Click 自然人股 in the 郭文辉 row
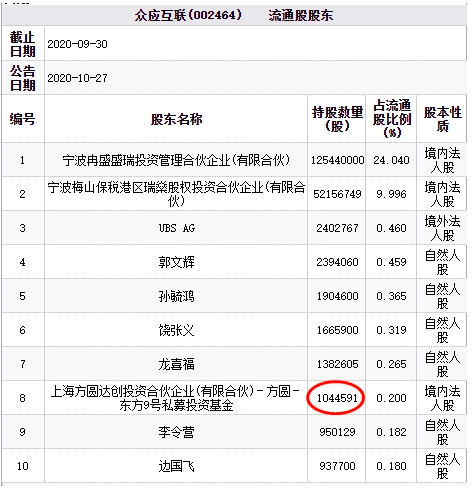This screenshot has width=472, height=489. [442, 262]
